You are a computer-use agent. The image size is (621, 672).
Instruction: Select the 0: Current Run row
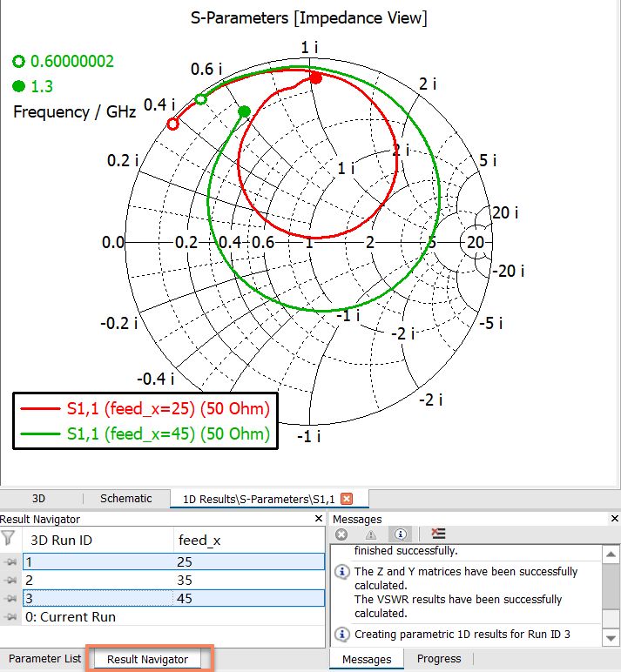[173, 617]
